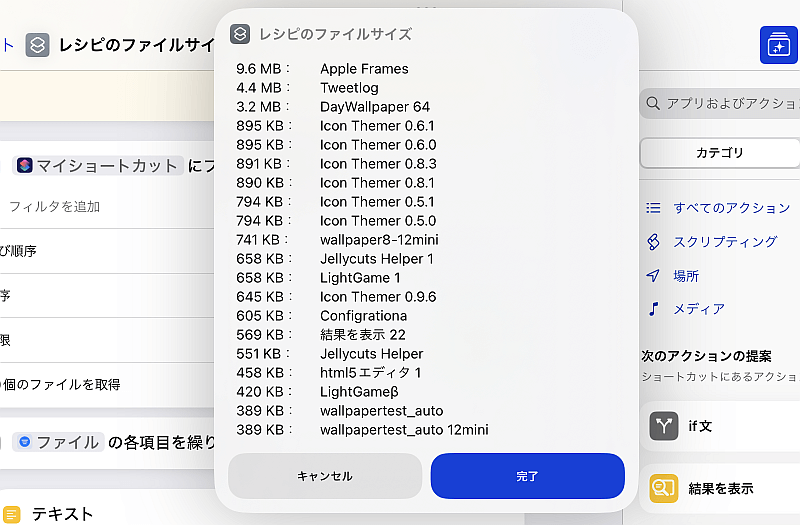Open the blue action library icon
The height and width of the screenshot is (525, 800).
pyautogui.click(x=778, y=45)
